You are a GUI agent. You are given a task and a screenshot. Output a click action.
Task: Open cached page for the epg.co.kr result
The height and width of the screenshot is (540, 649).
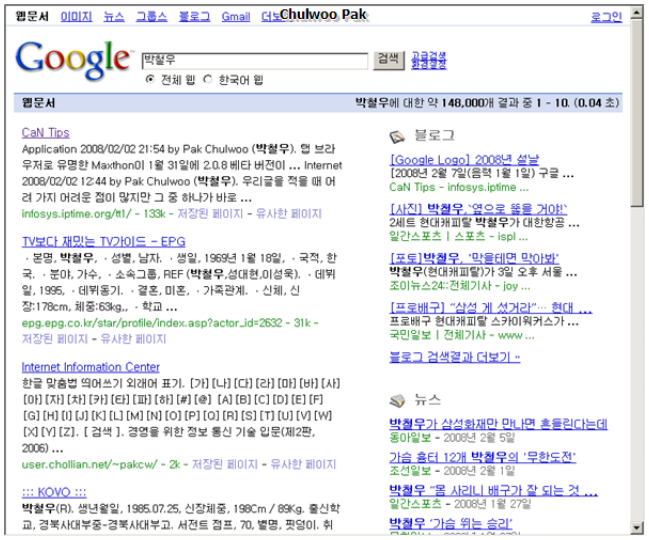[x=55, y=339]
